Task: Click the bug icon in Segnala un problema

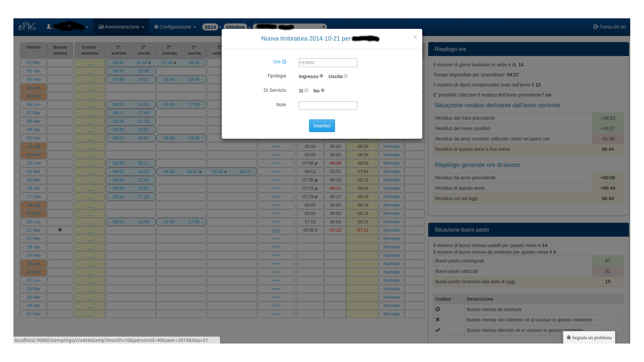Action: 569,338
